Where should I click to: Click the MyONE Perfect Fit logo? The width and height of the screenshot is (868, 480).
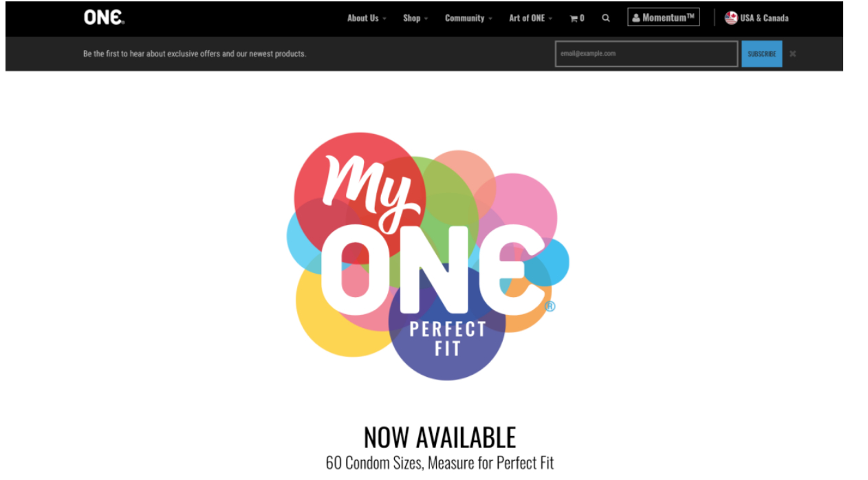pos(428,256)
